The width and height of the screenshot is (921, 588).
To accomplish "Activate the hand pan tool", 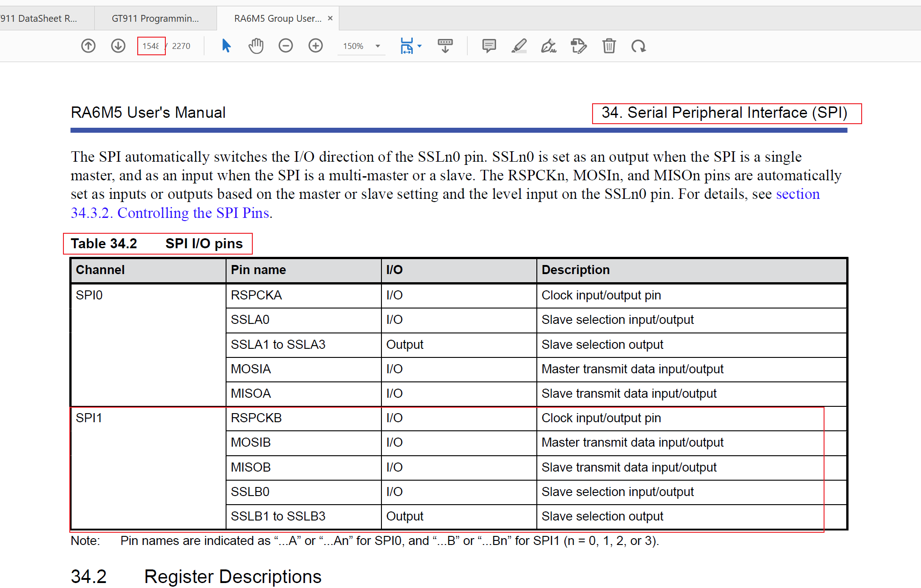I will tap(256, 46).
